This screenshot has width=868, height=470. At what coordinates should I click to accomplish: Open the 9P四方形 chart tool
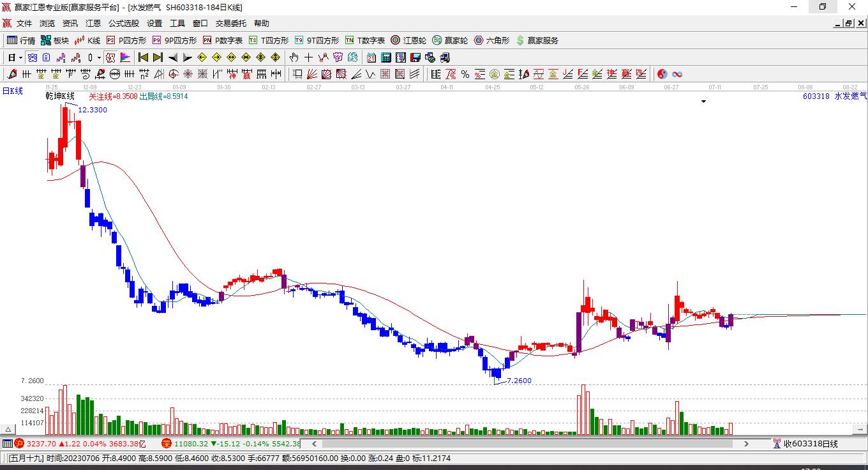point(174,40)
